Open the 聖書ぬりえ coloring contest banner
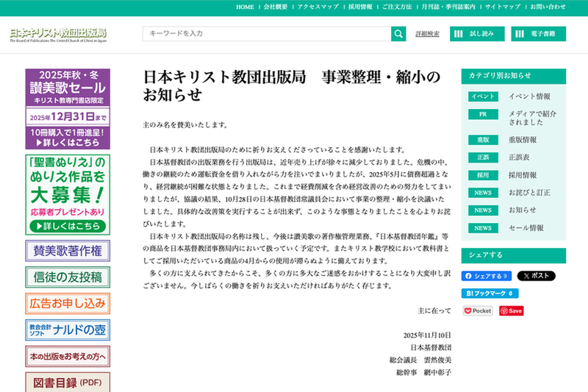 pos(67,193)
